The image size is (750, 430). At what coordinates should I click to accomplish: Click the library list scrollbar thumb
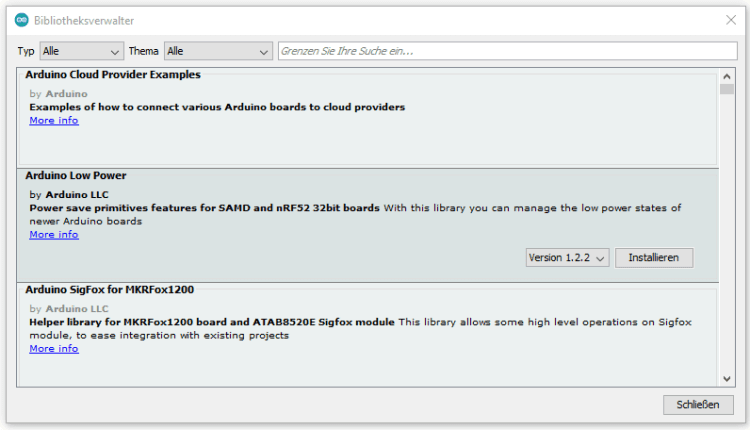pyautogui.click(x=727, y=89)
